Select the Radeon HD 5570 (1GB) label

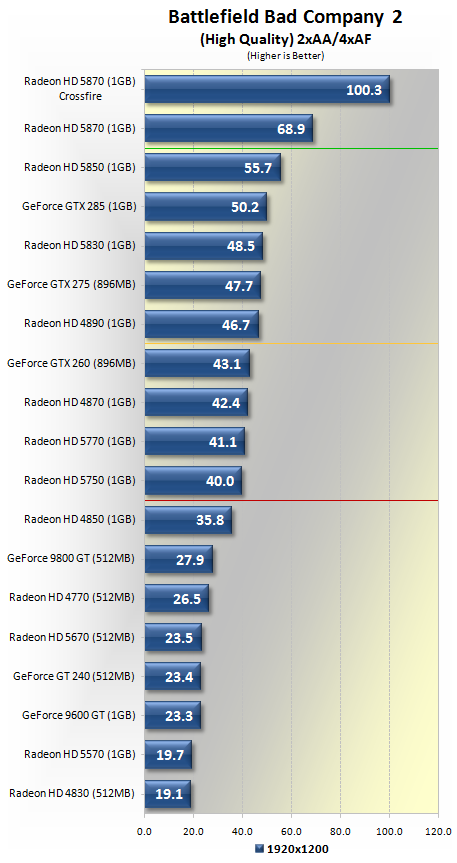click(80, 755)
